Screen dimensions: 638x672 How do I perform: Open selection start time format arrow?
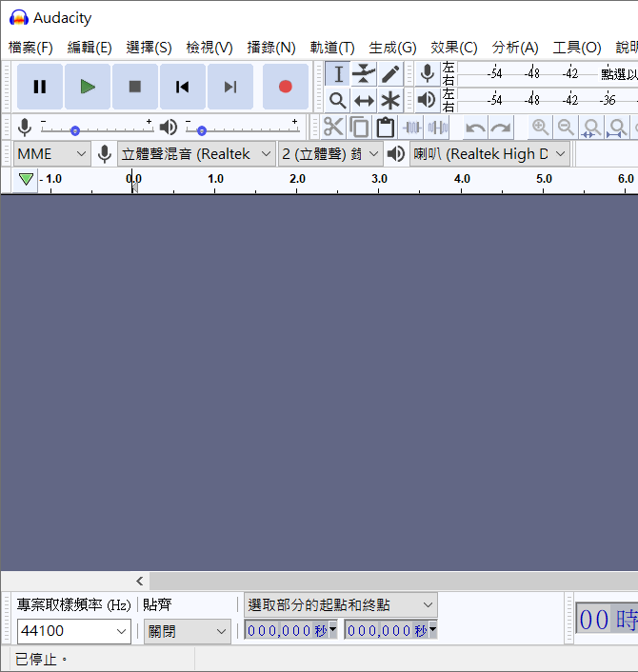point(332,629)
